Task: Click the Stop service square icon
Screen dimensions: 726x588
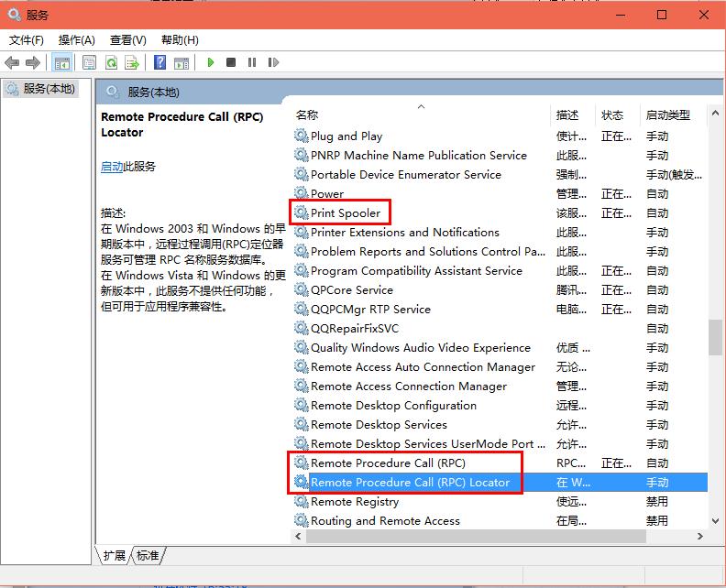Action: pos(231,62)
